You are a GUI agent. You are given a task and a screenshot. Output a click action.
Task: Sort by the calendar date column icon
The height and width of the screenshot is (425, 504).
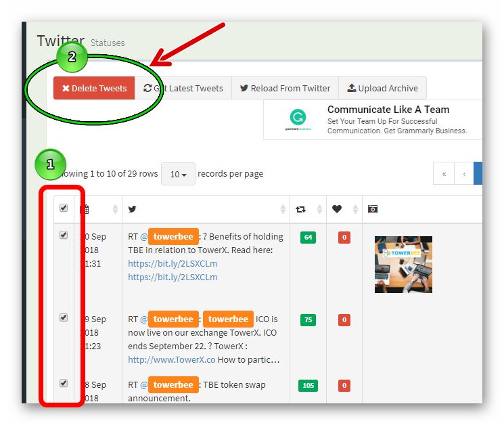(85, 209)
